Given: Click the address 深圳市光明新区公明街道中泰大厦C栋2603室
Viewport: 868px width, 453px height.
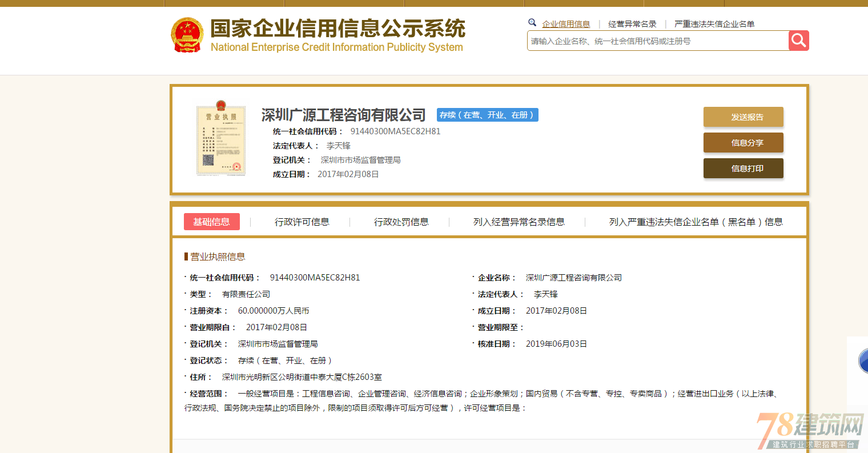Looking at the screenshot, I should point(302,377).
